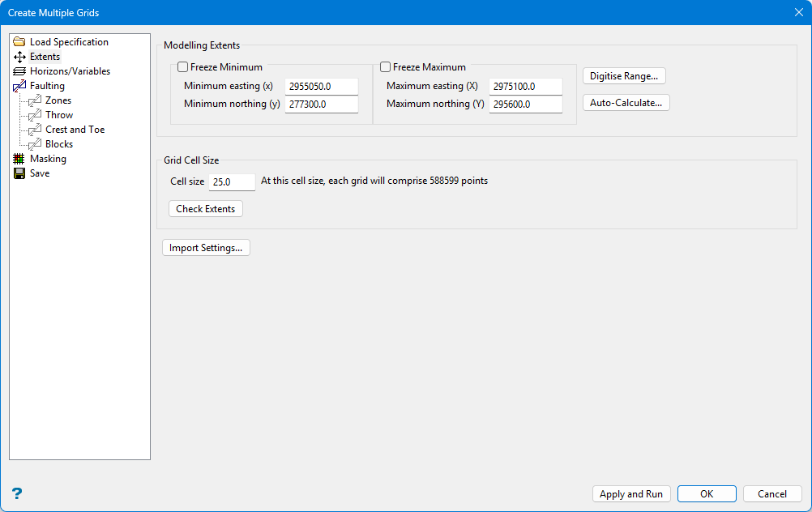Click the Extents crosshair arrows icon
The height and width of the screenshot is (512, 812).
pyautogui.click(x=19, y=57)
